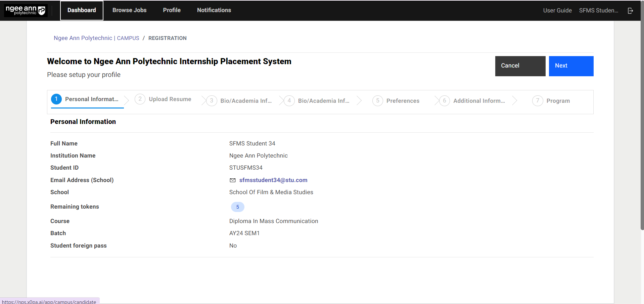Expand the SFMS Student account menu
Image resolution: width=644 pixels, height=304 pixels.
point(598,10)
